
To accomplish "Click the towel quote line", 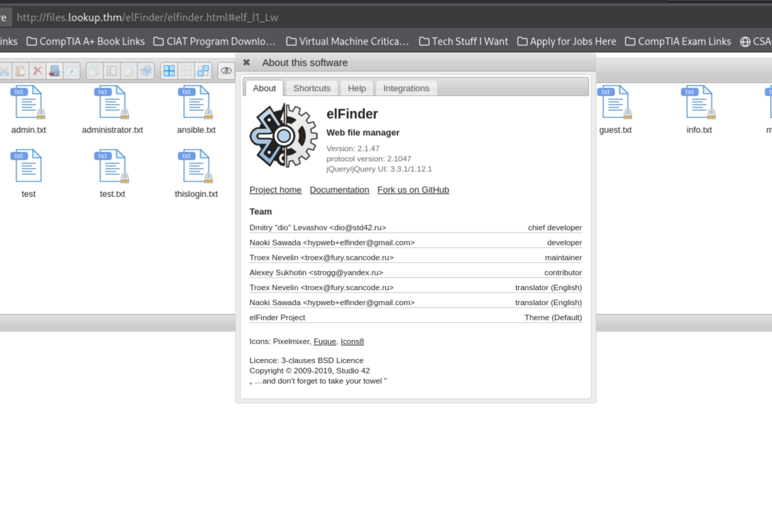I will tap(318, 381).
